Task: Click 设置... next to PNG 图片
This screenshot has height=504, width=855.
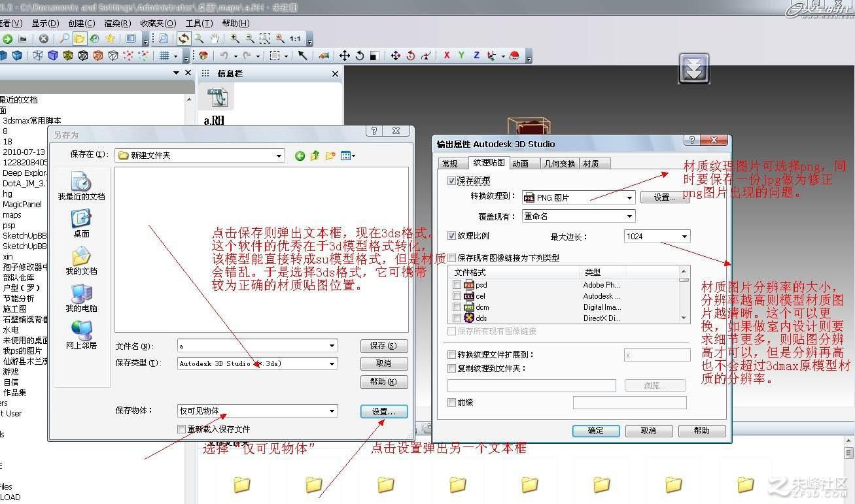Action: pos(665,197)
